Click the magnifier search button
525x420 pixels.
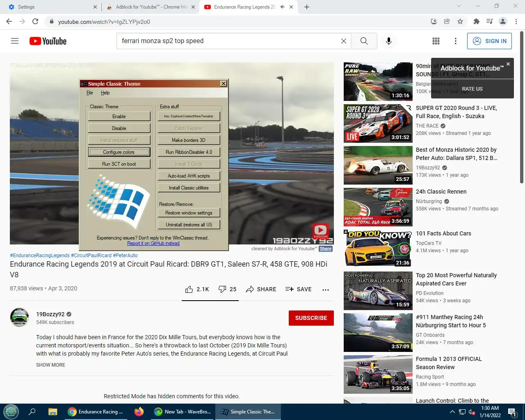click(x=364, y=41)
